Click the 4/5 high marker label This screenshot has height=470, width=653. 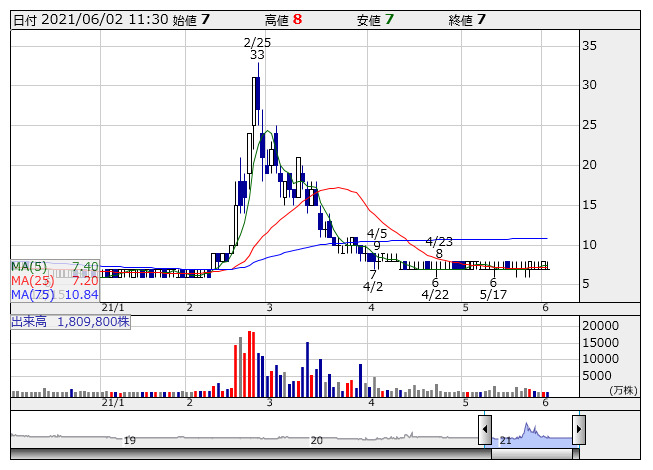coord(377,233)
